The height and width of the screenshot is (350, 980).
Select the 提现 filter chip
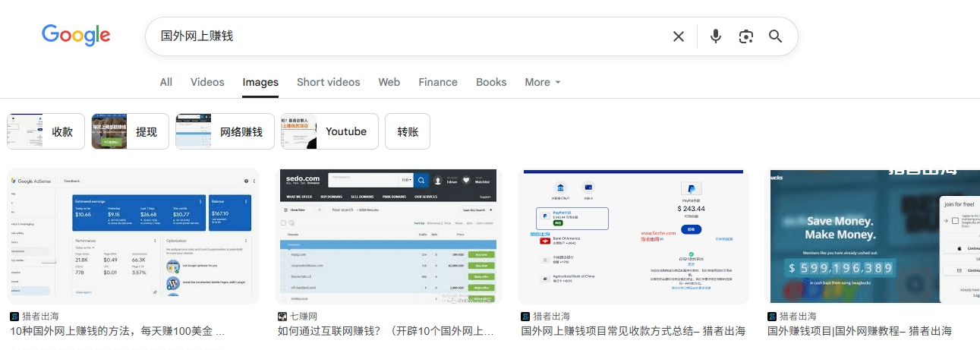130,131
